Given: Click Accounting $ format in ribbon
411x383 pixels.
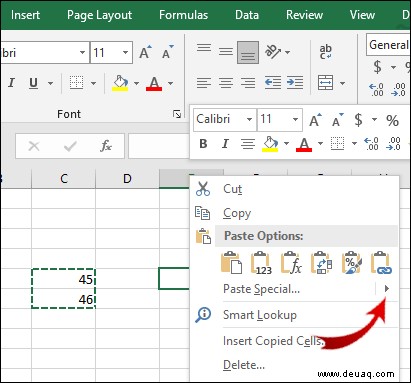Looking at the screenshot, I should (x=377, y=67).
